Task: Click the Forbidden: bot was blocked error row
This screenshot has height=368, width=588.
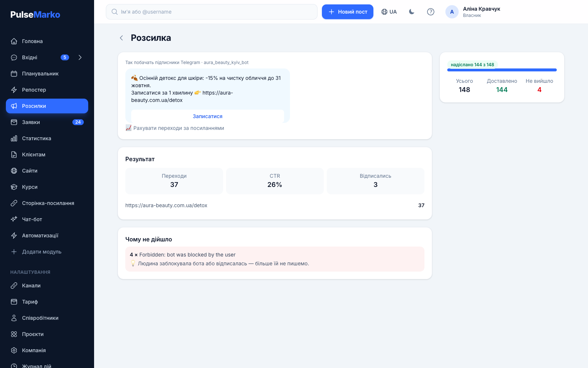Action: click(275, 259)
